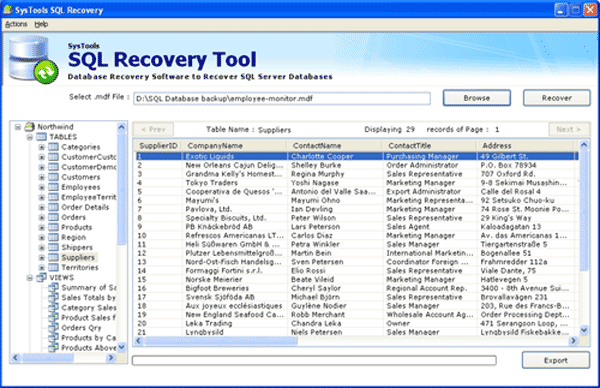Expand the Customers table node

42,177
